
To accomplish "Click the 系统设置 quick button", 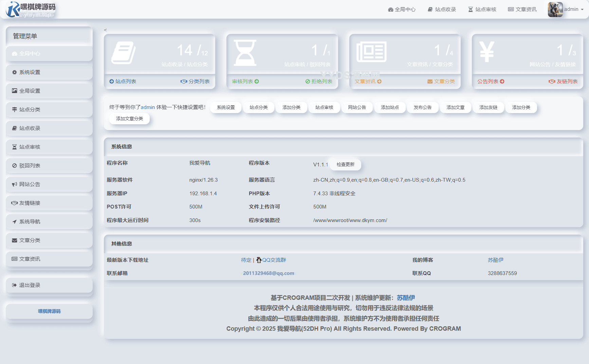I will (226, 107).
